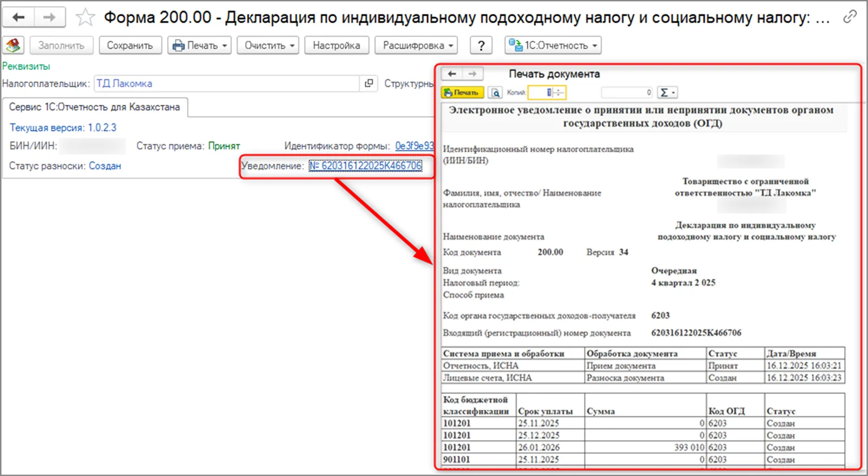Click the Создан posting status link

tap(105, 166)
